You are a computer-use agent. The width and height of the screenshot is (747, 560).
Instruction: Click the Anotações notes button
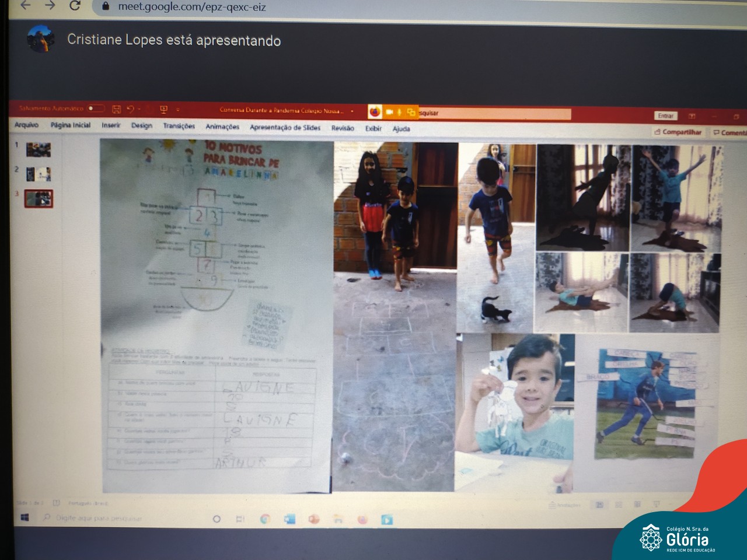click(564, 505)
